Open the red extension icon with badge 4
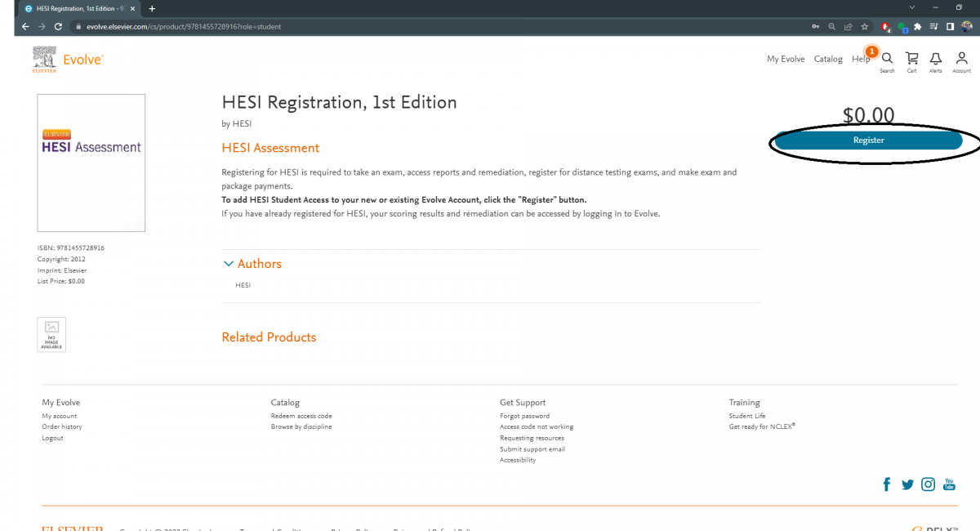The height and width of the screenshot is (531, 980). coord(886,27)
